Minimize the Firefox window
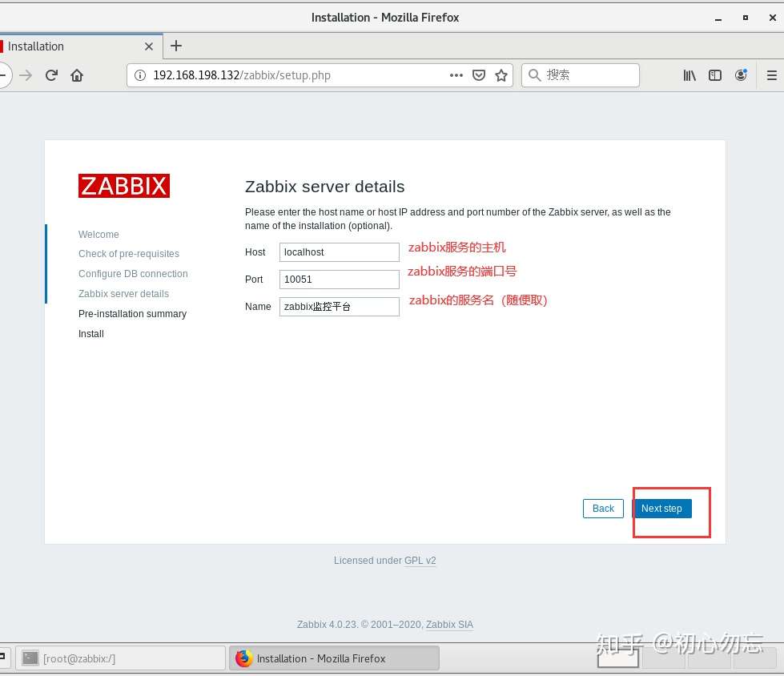 click(x=718, y=18)
